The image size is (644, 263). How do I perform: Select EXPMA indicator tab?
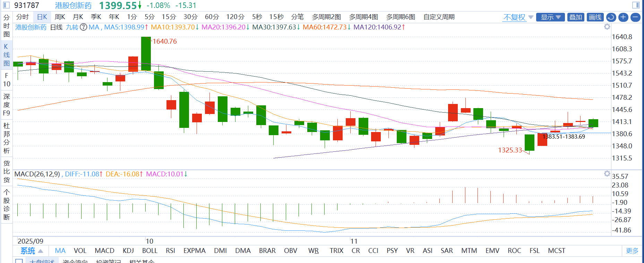(x=195, y=251)
